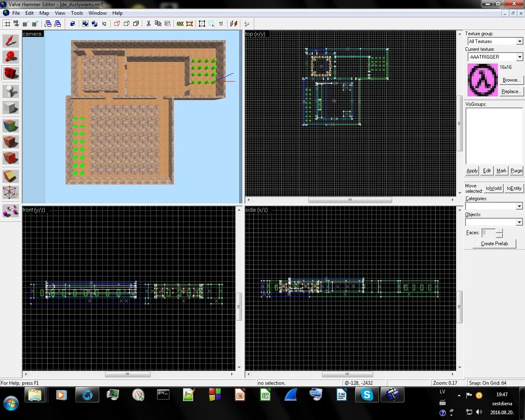Viewport: 525px width, 420px height.
Task: Open the Toggle Texture Application tool
Action: point(11,126)
